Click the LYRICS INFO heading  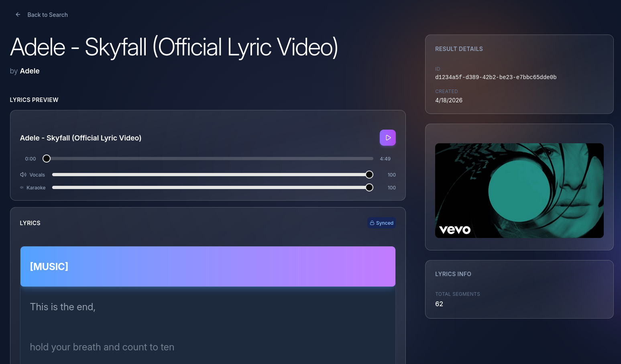tap(453, 274)
